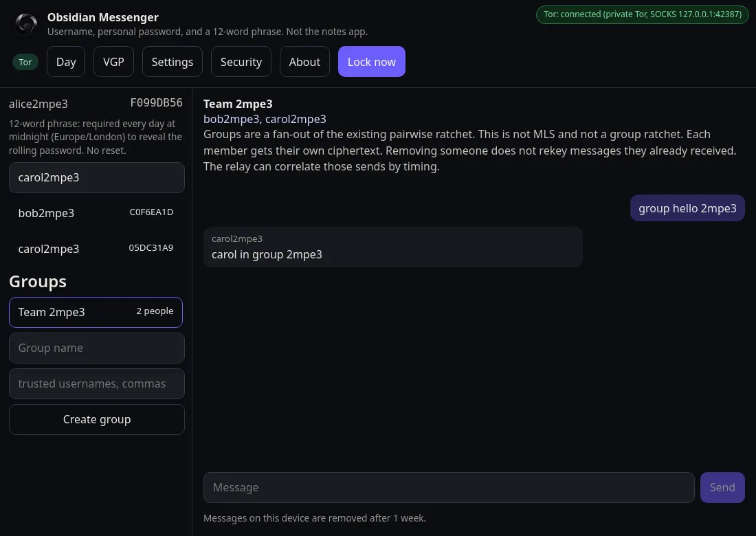Open the Security section
This screenshot has width=756, height=536.
tap(241, 62)
